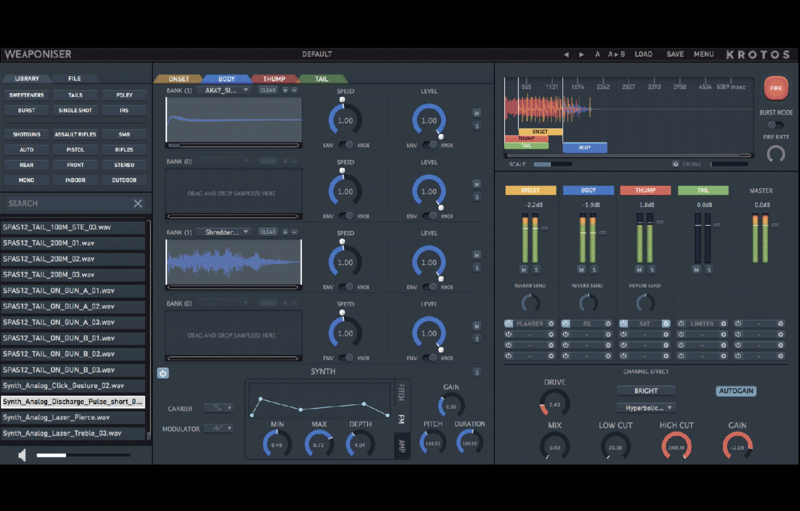Flip the AK47 bank LEVEL ENV/KNOB switch
This screenshot has width=800, height=511.
(x=430, y=145)
